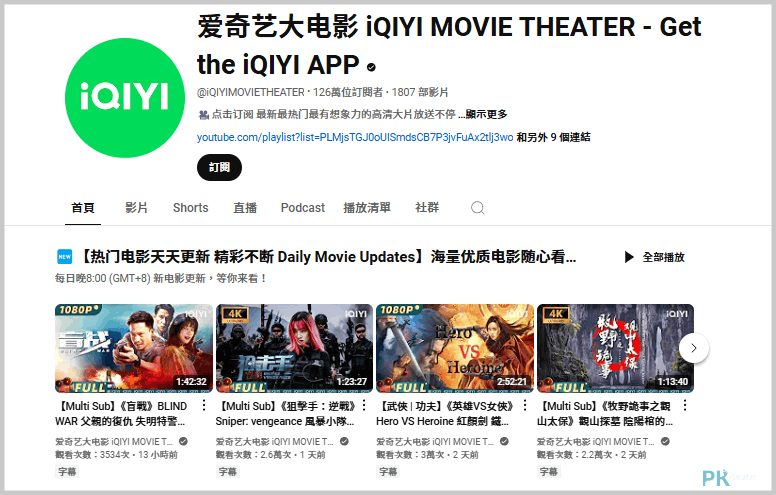Click 觀看次數:2.6萬次 · 1 天前 text
Image resolution: width=776 pixels, height=495 pixels.
coord(271,454)
